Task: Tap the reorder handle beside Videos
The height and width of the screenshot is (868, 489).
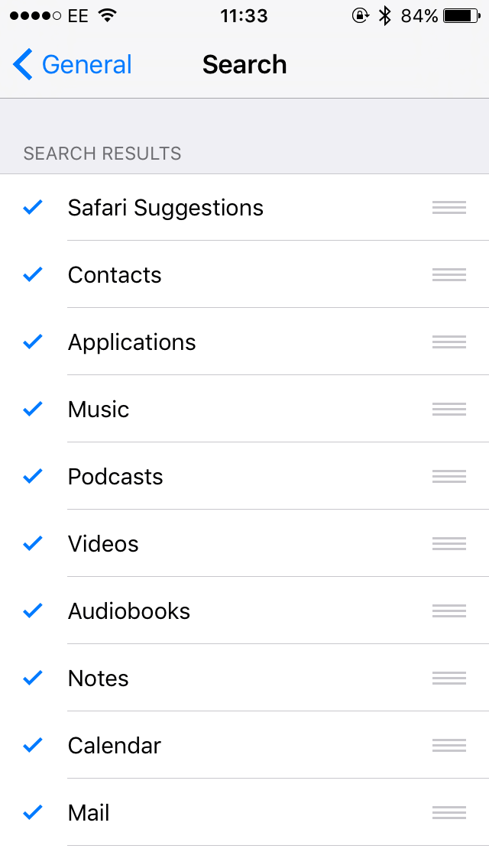Action: pyautogui.click(x=449, y=543)
